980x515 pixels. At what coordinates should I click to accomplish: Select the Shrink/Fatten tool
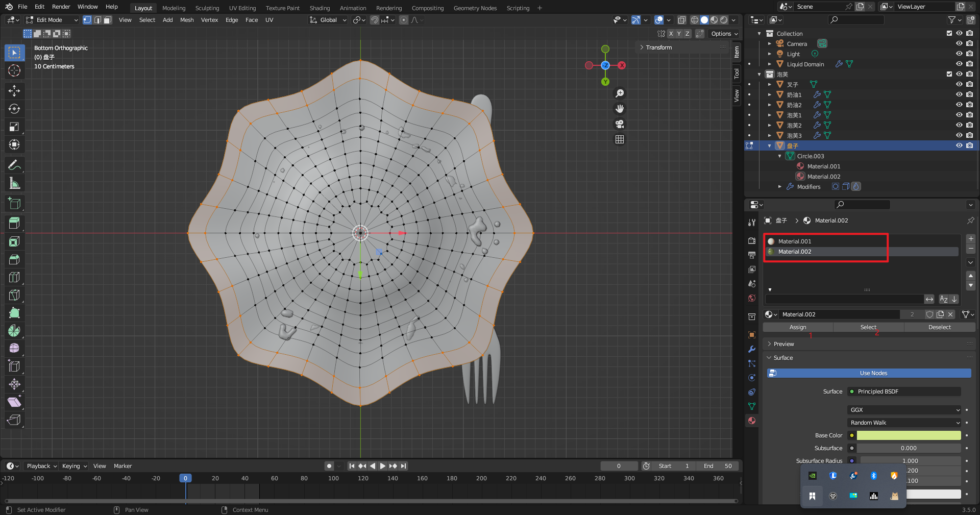14,384
